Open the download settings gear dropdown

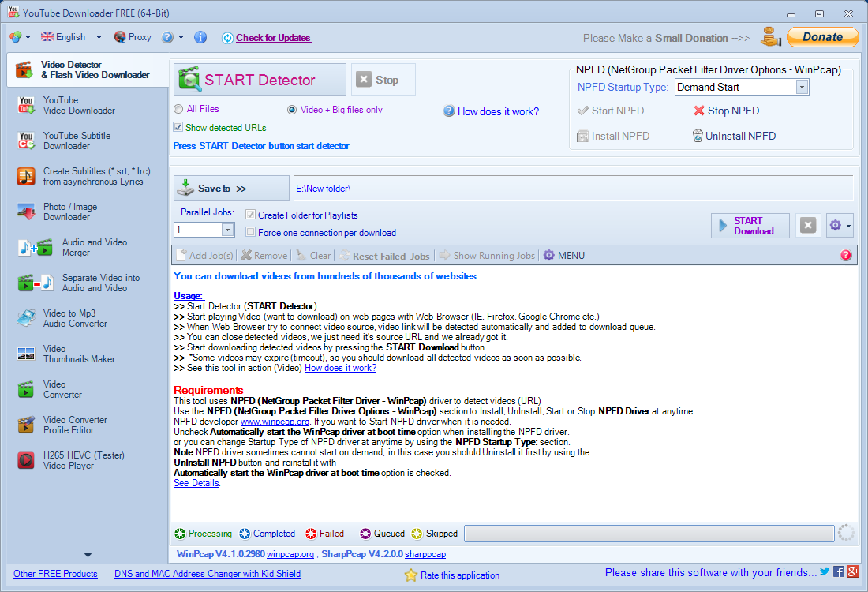[x=840, y=226]
